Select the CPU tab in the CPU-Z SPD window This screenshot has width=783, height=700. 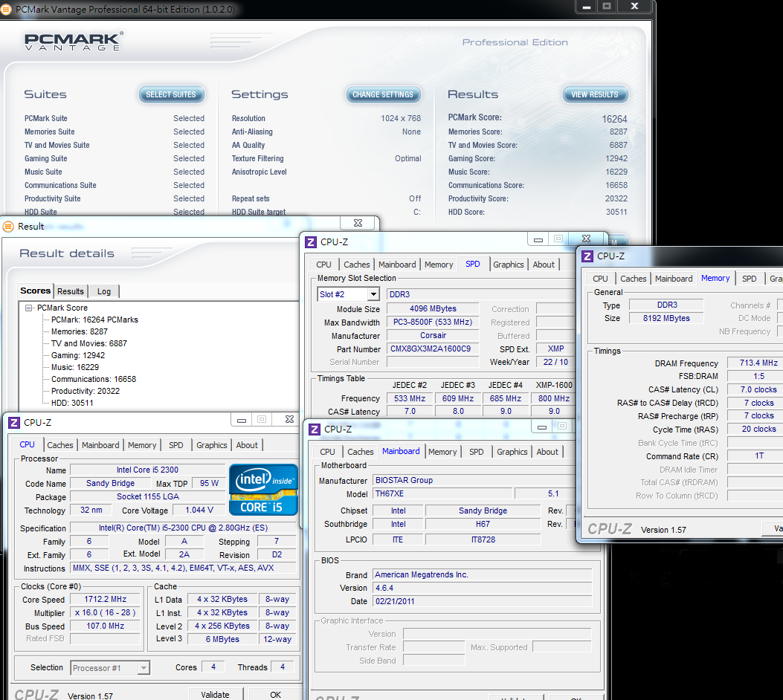click(x=323, y=265)
